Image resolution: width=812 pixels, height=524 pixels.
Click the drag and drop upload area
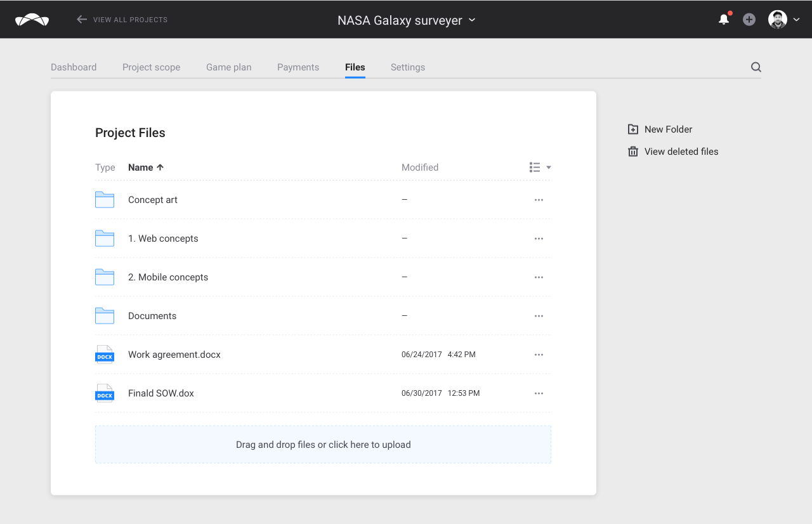[x=323, y=445]
